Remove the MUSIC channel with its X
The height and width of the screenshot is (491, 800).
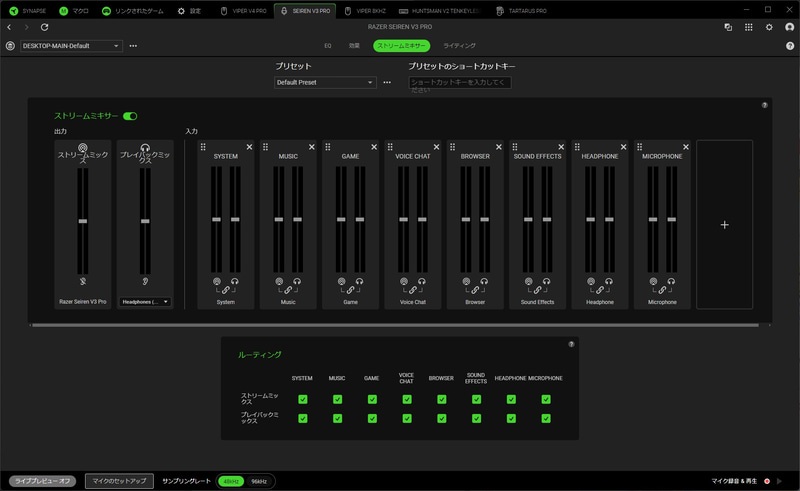(x=312, y=147)
